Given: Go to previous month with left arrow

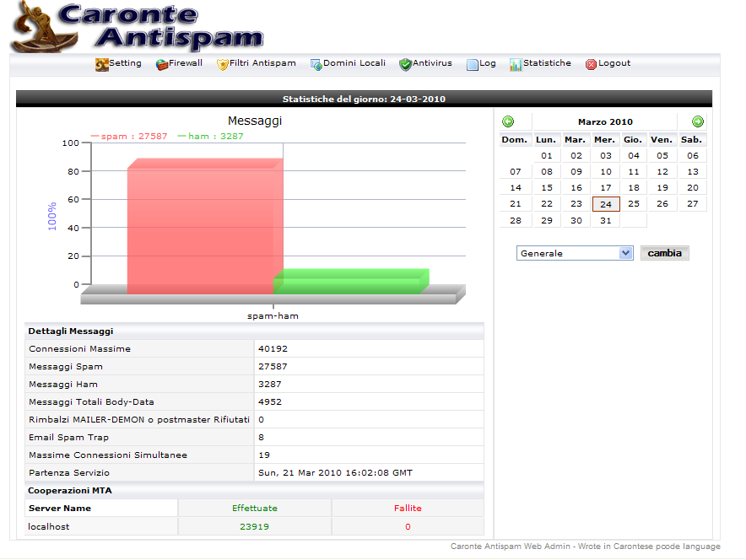Looking at the screenshot, I should 508,122.
